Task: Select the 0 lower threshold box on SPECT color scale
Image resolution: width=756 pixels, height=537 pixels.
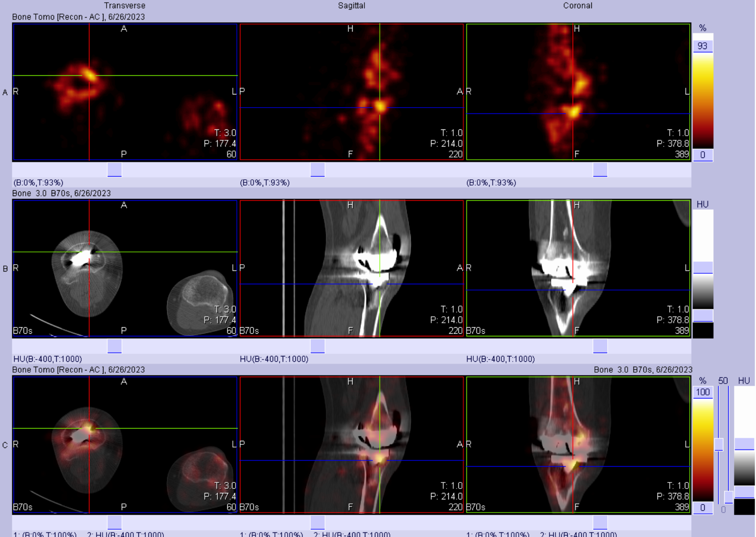Action: pyautogui.click(x=702, y=155)
